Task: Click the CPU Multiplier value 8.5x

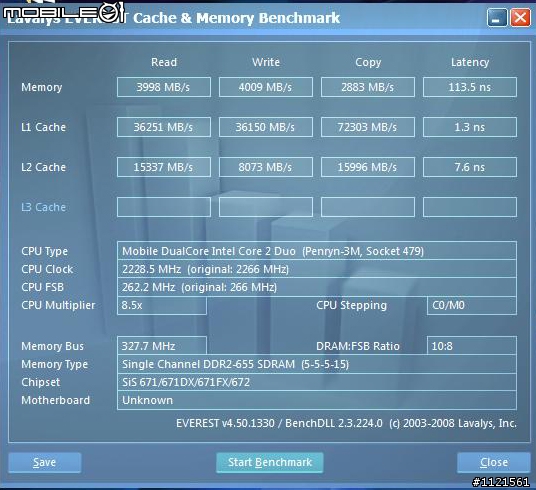Action: [162, 305]
